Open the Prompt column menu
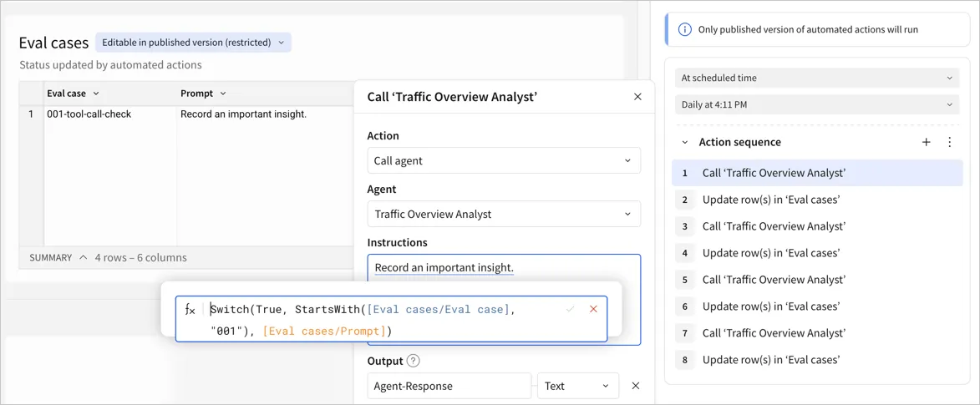980x405 pixels. pos(223,94)
